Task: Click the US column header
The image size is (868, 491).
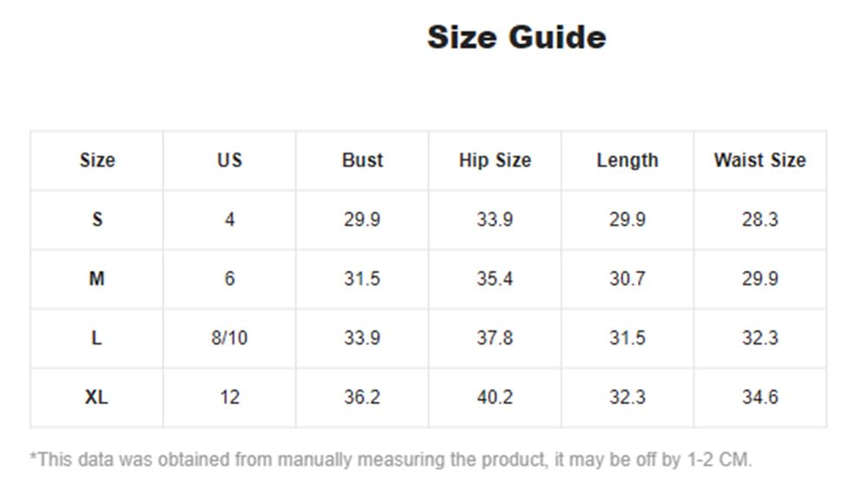Action: pyautogui.click(x=229, y=160)
